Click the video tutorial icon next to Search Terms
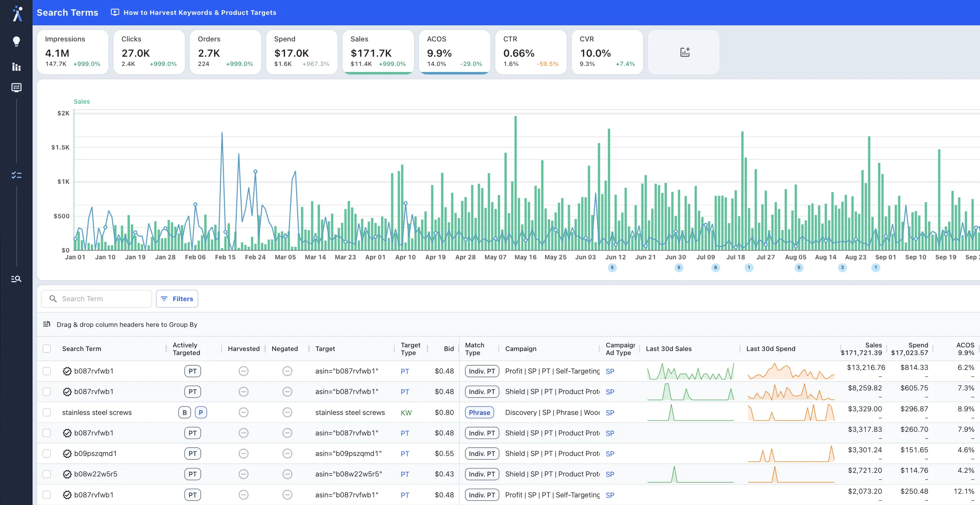Screen dimensions: 980x505 [x=115, y=12]
